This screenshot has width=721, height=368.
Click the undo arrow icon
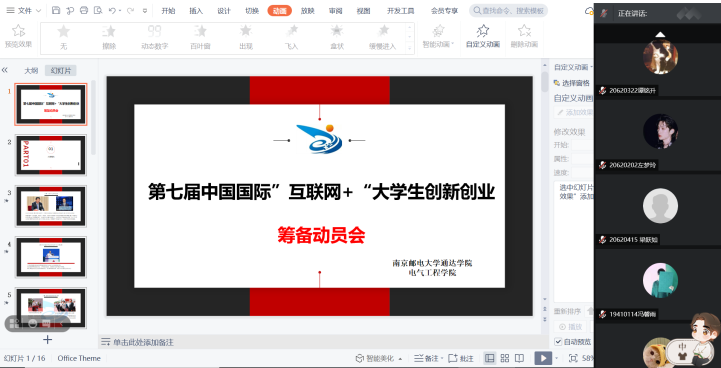112,11
